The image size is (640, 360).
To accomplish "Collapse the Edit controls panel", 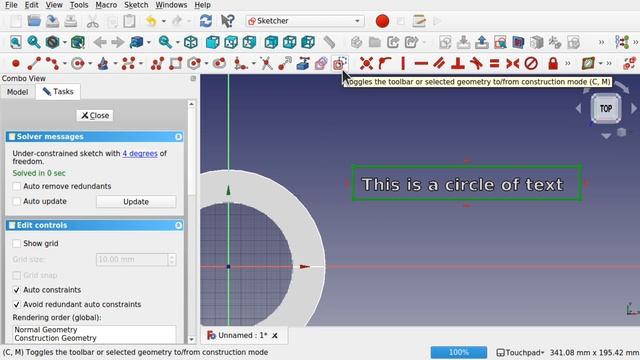I will [178, 225].
